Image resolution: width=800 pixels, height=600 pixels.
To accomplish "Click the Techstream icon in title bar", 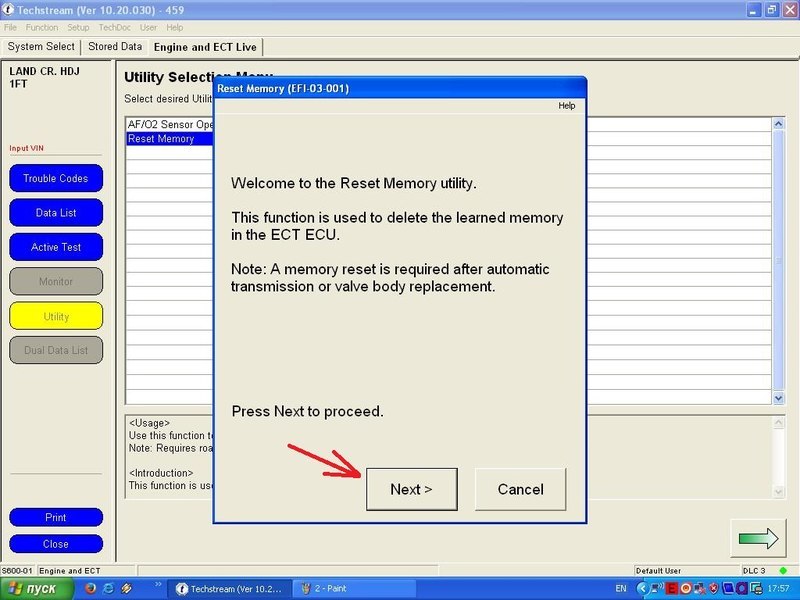I will pos(9,9).
